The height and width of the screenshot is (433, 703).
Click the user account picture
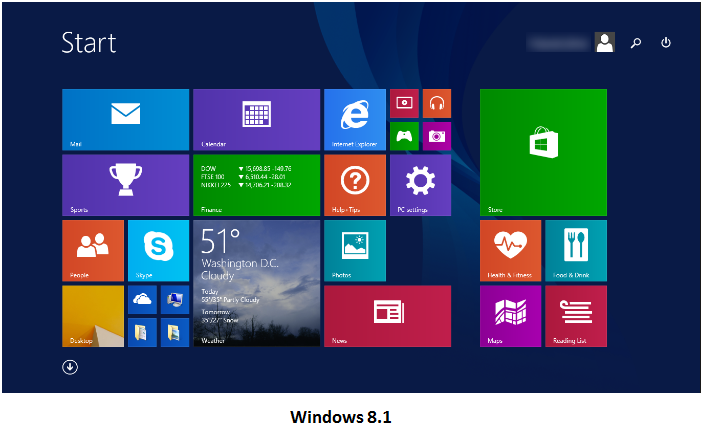605,43
